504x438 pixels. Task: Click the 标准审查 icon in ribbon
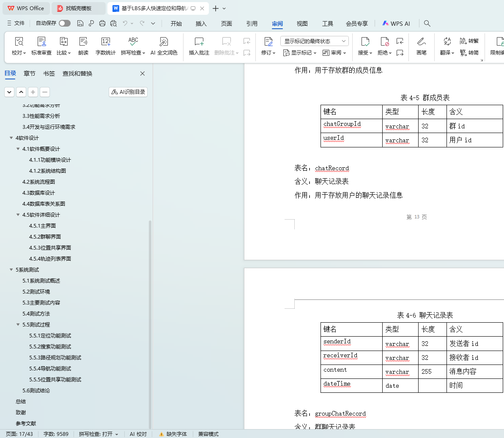[41, 42]
